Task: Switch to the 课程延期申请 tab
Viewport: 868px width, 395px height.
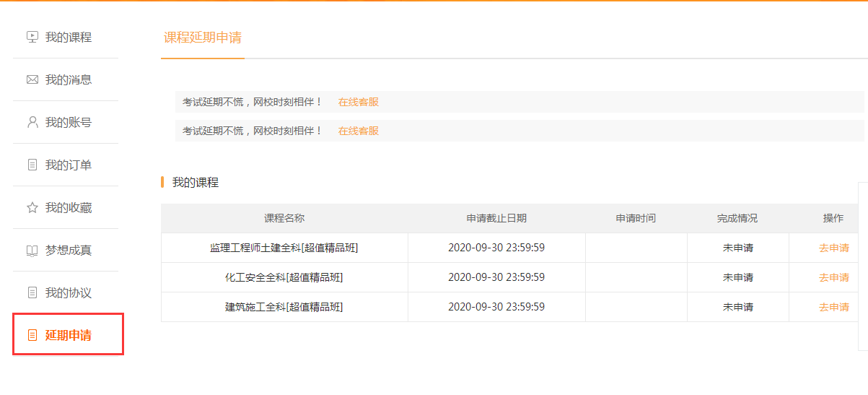Action: coord(202,38)
